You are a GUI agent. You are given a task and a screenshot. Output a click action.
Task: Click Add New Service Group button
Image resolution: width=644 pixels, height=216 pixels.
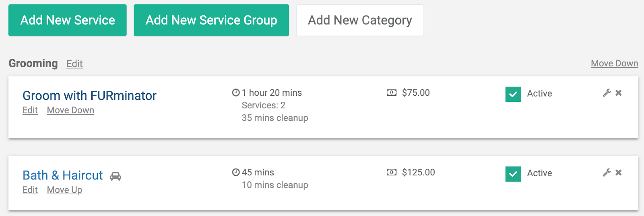[x=211, y=20]
